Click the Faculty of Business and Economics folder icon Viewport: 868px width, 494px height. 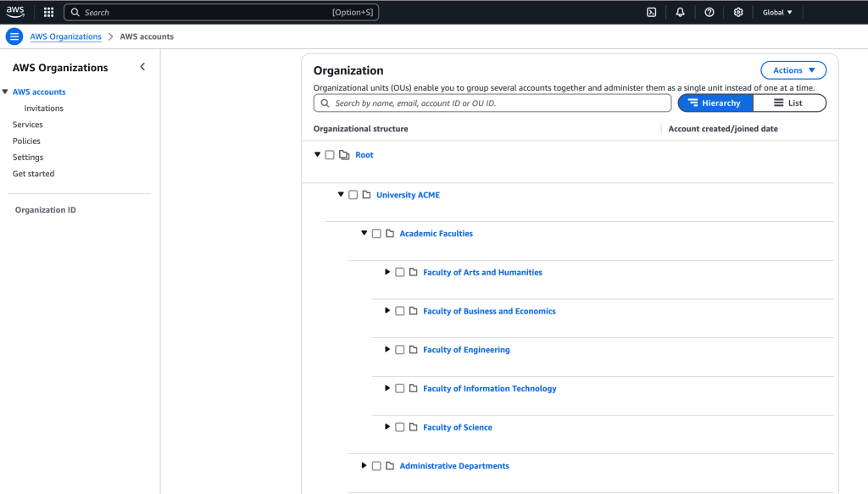[413, 311]
